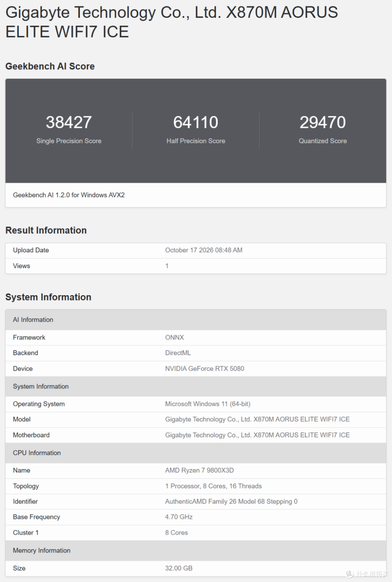Select the "Single Precision Score" label
Viewport: 392px width, 582px height.
point(69,141)
